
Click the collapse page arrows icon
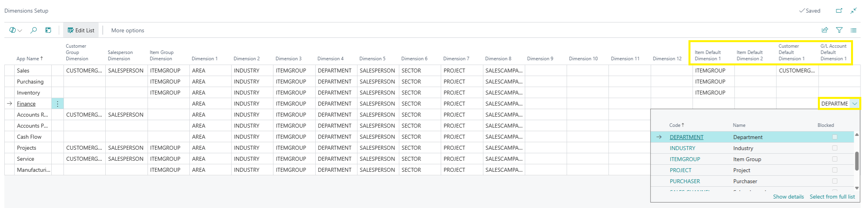click(x=853, y=11)
